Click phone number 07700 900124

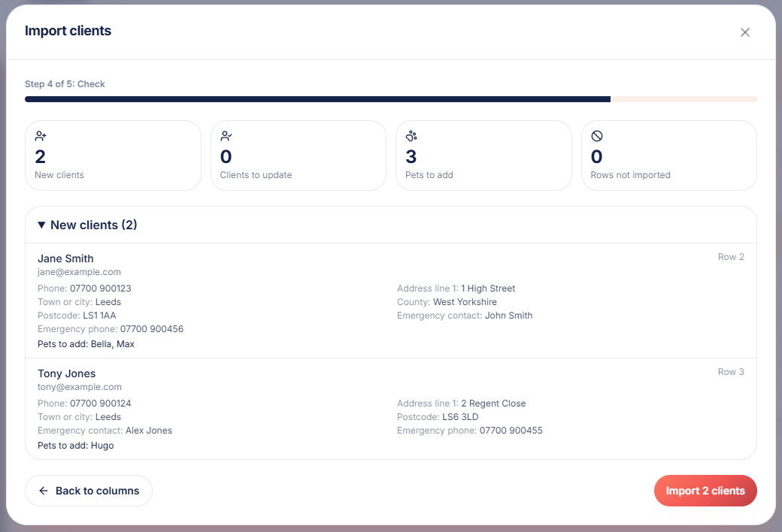[100, 403]
